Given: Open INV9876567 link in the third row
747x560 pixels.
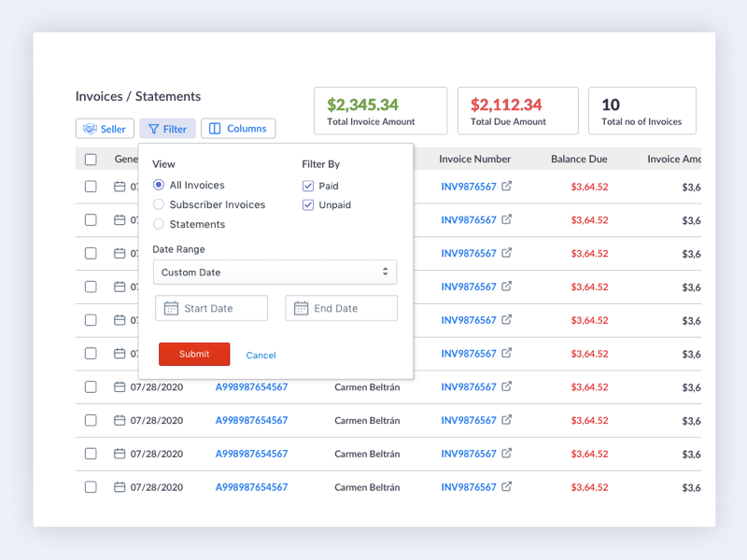Looking at the screenshot, I should (x=469, y=253).
